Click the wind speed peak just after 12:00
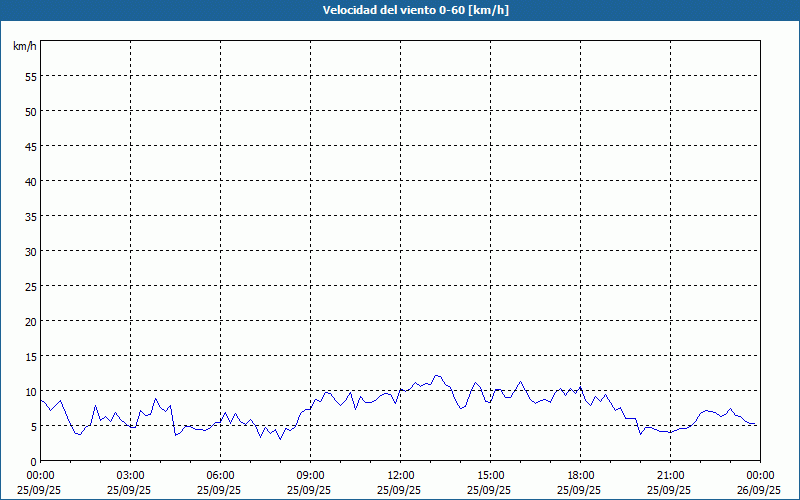 click(436, 376)
